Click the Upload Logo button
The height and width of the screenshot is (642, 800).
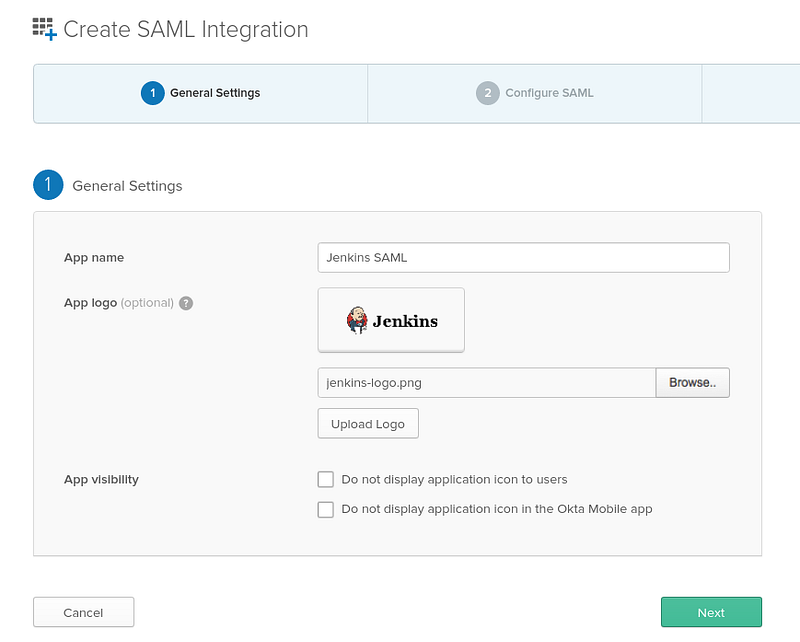pyautogui.click(x=368, y=424)
